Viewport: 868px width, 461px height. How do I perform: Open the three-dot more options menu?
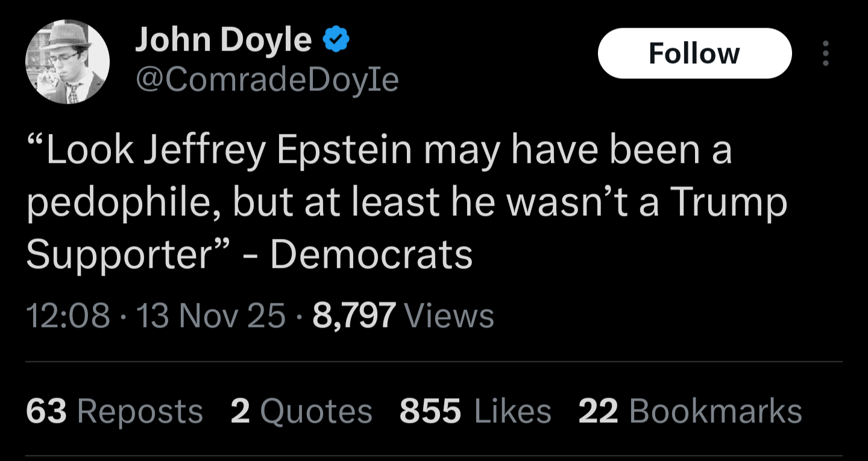tap(825, 54)
